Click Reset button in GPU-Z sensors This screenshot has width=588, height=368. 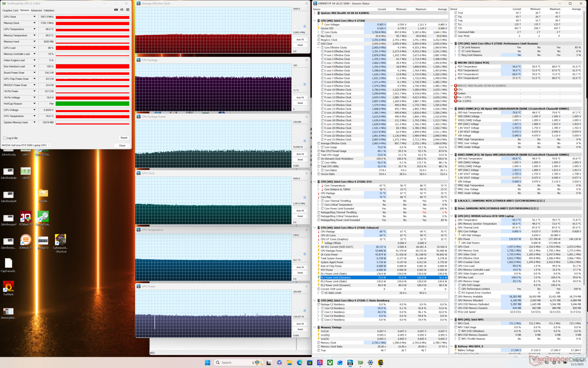coord(124,138)
